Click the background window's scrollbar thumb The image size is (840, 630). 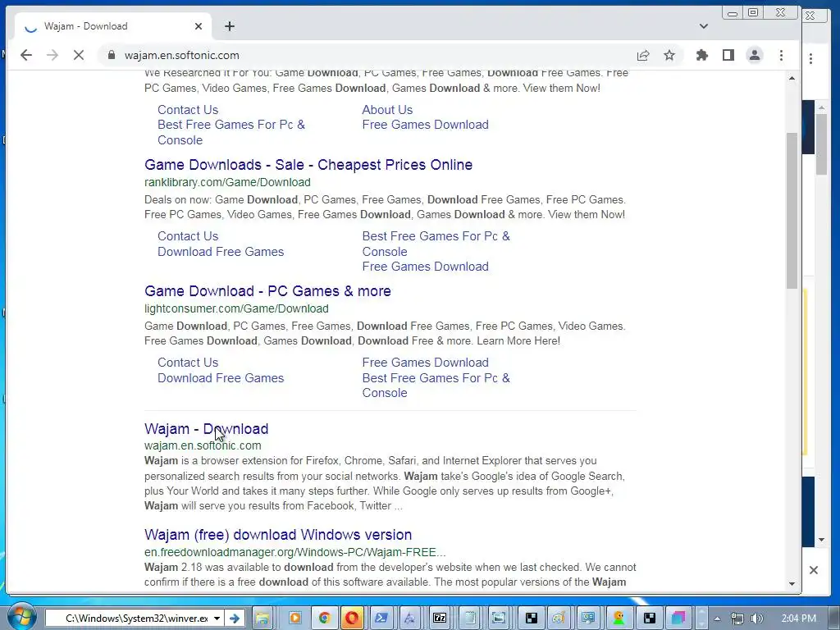[821, 144]
